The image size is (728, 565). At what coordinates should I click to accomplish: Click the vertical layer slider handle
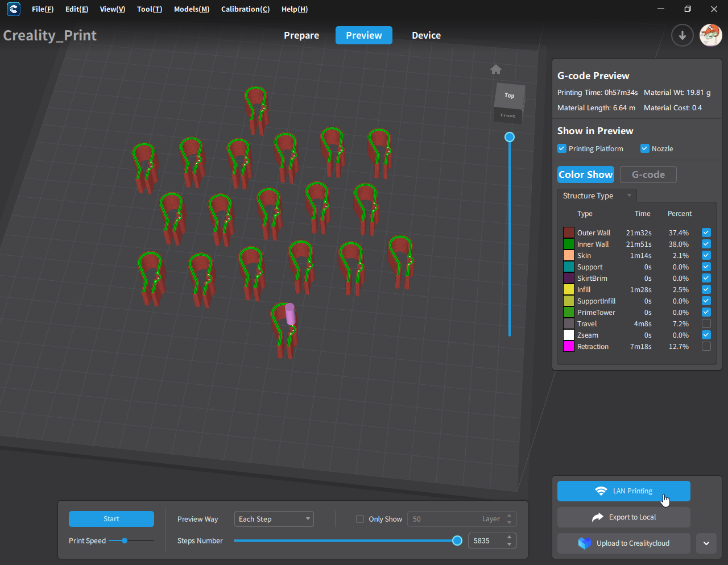point(510,137)
